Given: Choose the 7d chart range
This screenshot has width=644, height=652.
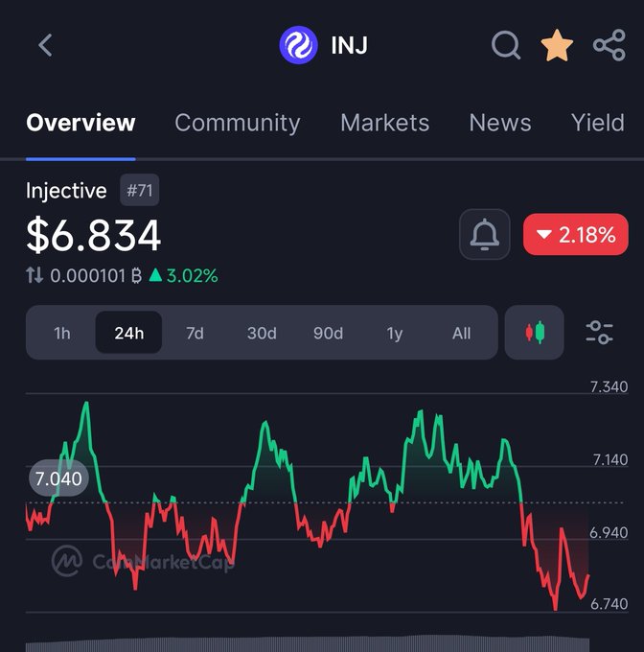Looking at the screenshot, I should [x=195, y=333].
